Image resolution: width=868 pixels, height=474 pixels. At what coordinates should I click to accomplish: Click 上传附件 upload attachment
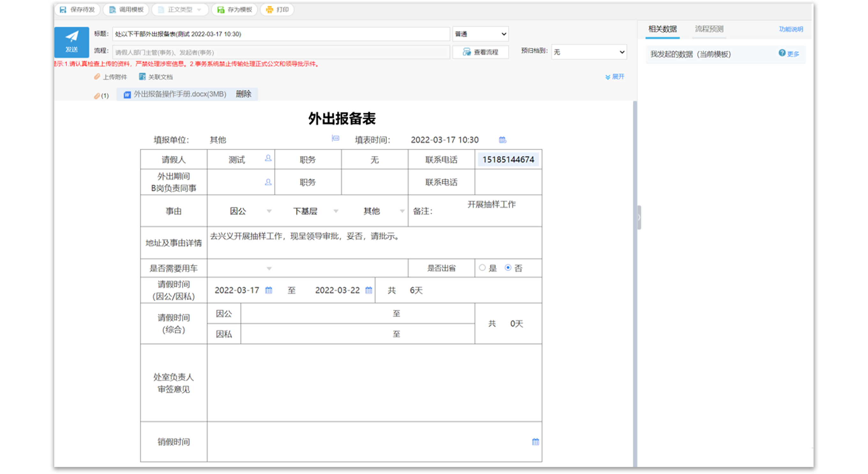[x=110, y=77]
